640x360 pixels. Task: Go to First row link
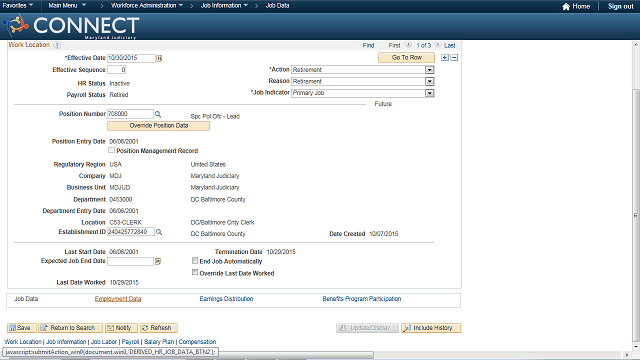click(394, 45)
